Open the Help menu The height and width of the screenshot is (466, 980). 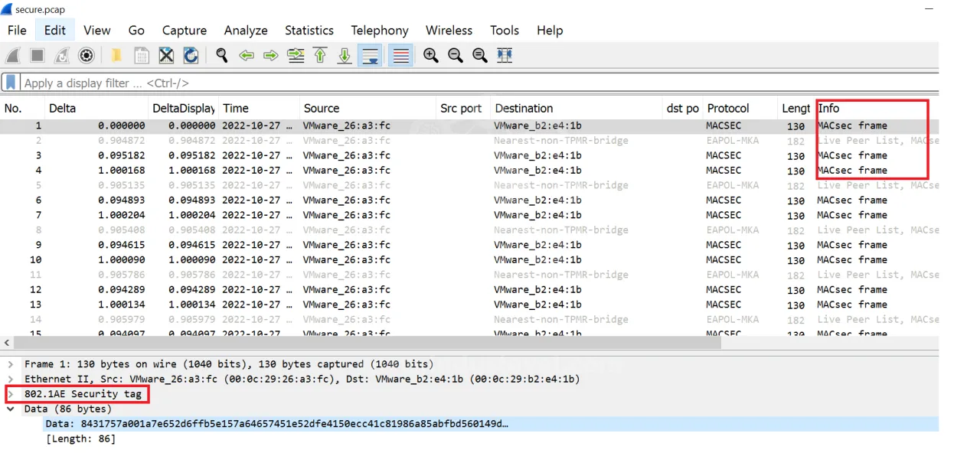tap(550, 31)
